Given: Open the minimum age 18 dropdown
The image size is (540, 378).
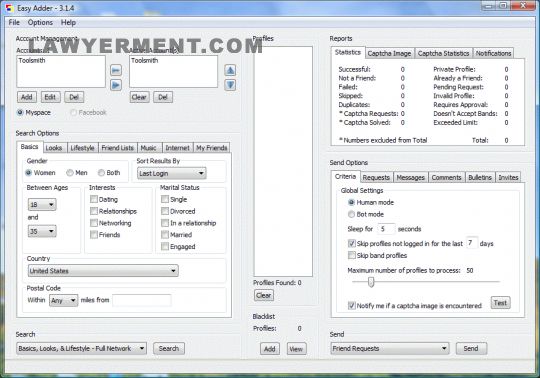Looking at the screenshot, I should [x=42, y=204].
